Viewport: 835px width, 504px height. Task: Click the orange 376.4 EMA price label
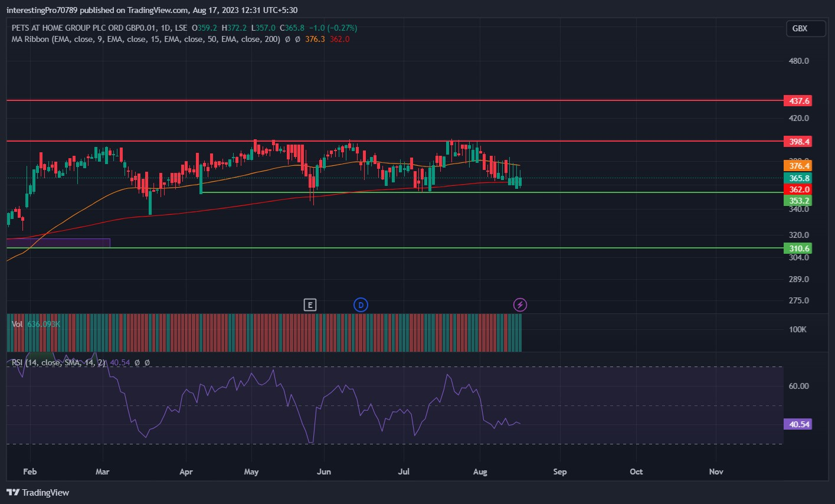[x=797, y=166]
